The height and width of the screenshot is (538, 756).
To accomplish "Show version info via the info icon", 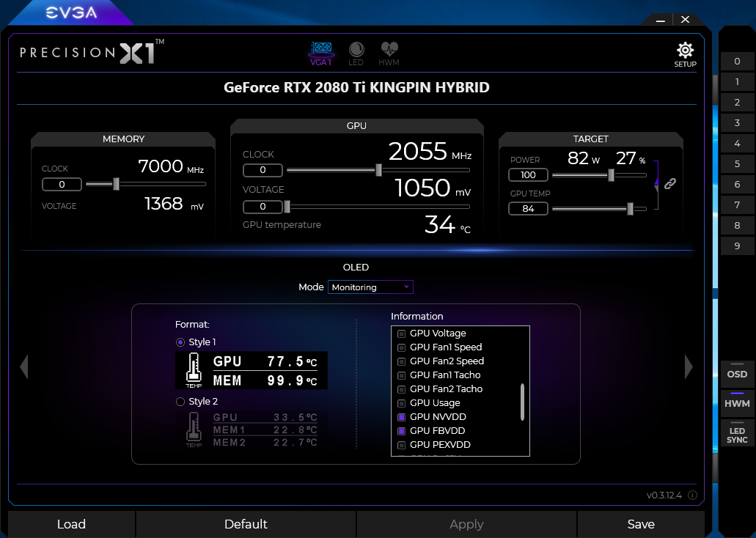I will (692, 495).
